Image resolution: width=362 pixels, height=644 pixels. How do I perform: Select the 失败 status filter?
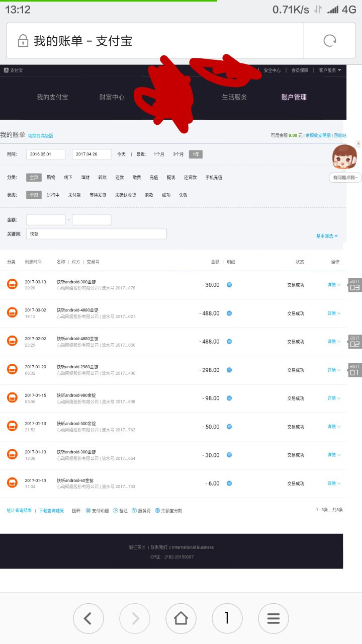tap(183, 195)
